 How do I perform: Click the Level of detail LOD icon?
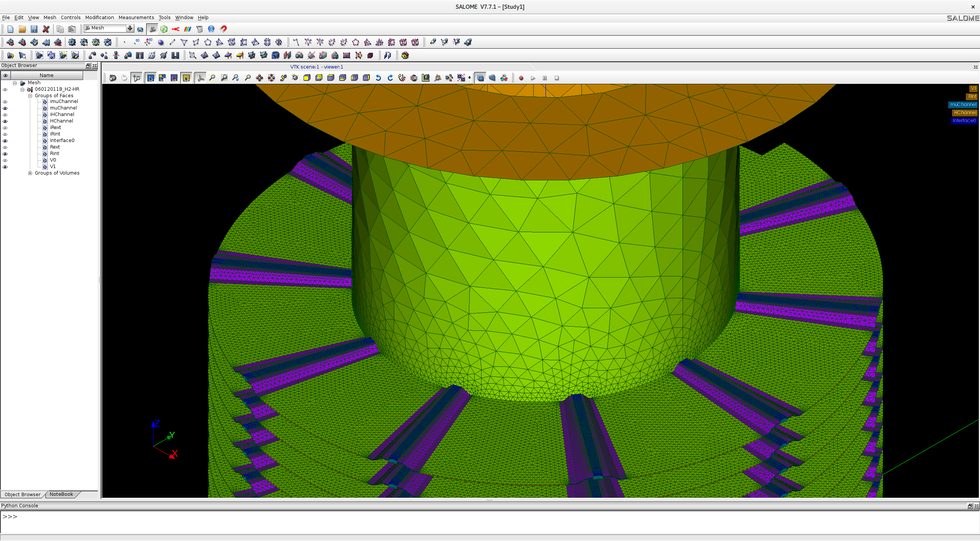[414, 78]
